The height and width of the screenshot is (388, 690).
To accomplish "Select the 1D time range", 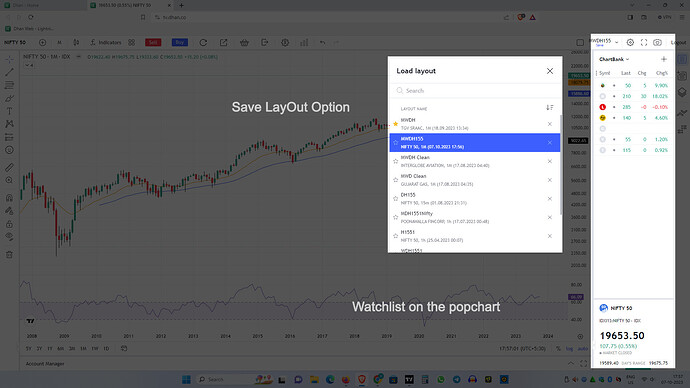I will tap(106, 348).
